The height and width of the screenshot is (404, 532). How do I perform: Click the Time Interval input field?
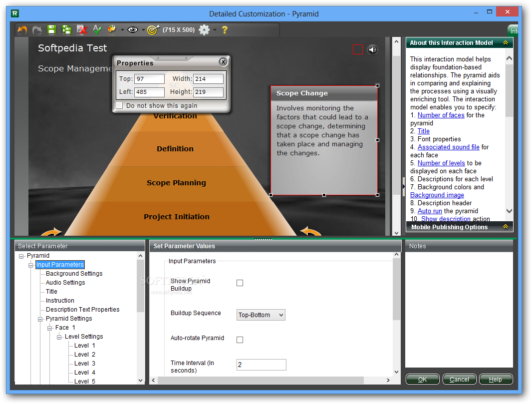(261, 365)
